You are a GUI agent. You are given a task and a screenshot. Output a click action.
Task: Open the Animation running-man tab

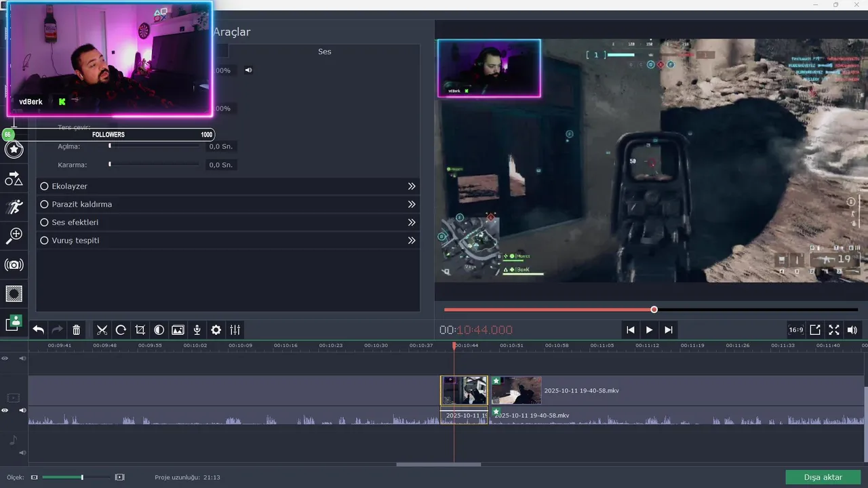(x=14, y=207)
